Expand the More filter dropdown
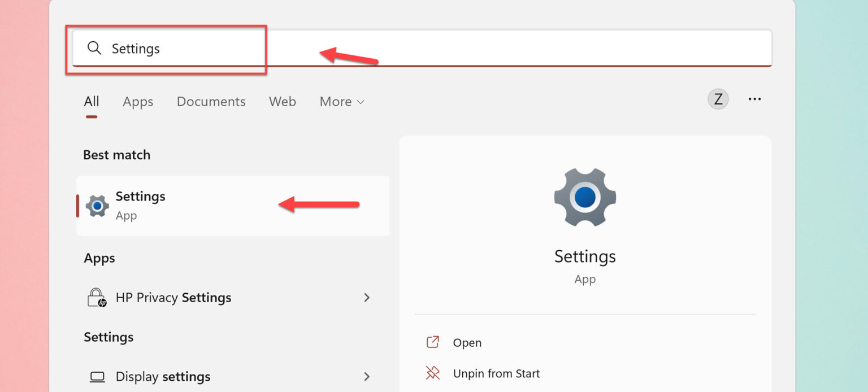The width and height of the screenshot is (868, 392). tap(341, 102)
